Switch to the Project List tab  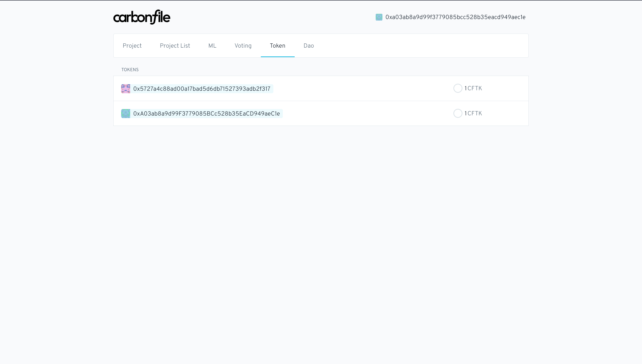click(x=175, y=46)
